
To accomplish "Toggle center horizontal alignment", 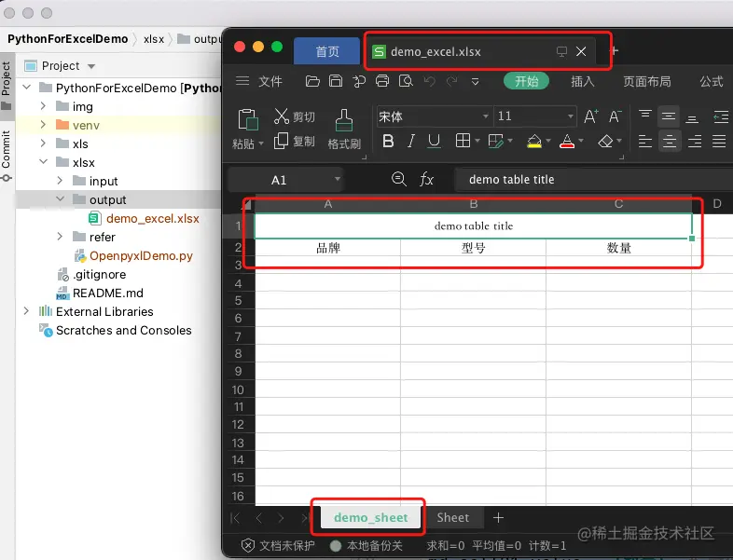I will tap(670, 141).
